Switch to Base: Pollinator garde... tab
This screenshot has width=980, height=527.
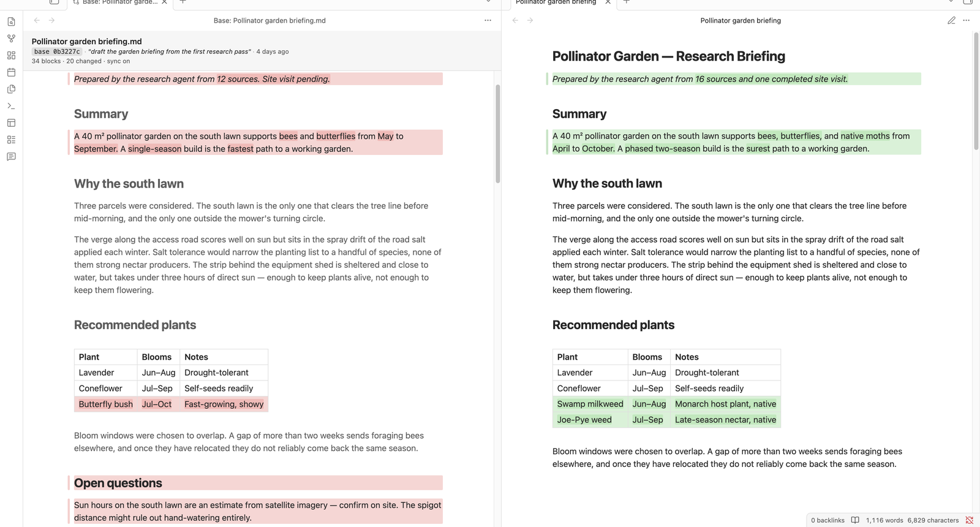(119, 2)
